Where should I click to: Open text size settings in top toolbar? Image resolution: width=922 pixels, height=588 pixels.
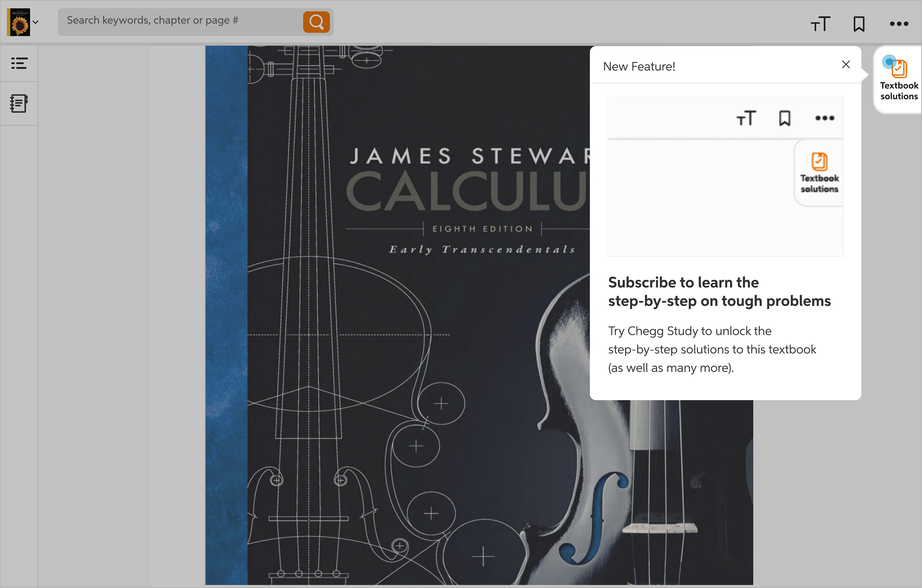point(820,24)
